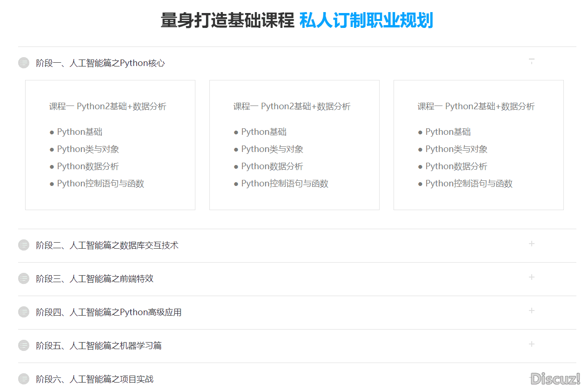Click Python类与对象 in the middle course card
The width and height of the screenshot is (588, 390).
pyautogui.click(x=272, y=149)
